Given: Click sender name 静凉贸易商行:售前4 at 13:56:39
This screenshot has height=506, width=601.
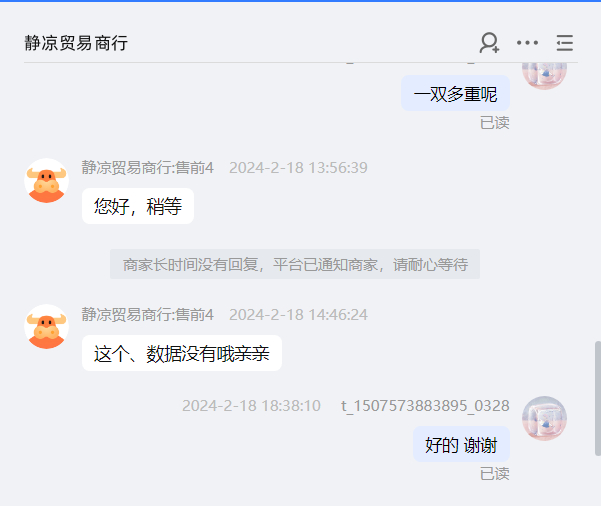Looking at the screenshot, I should click(x=148, y=168).
